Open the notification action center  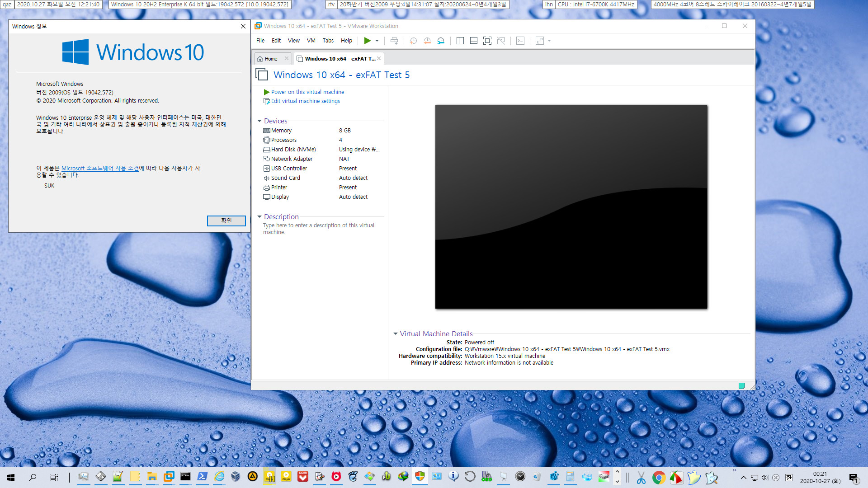tap(854, 478)
